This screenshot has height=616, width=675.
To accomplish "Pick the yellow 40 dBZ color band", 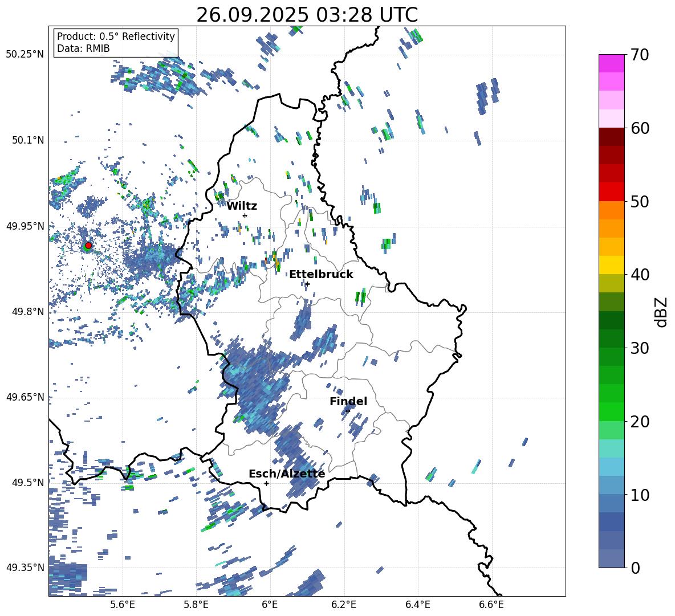I will pyautogui.click(x=611, y=265).
